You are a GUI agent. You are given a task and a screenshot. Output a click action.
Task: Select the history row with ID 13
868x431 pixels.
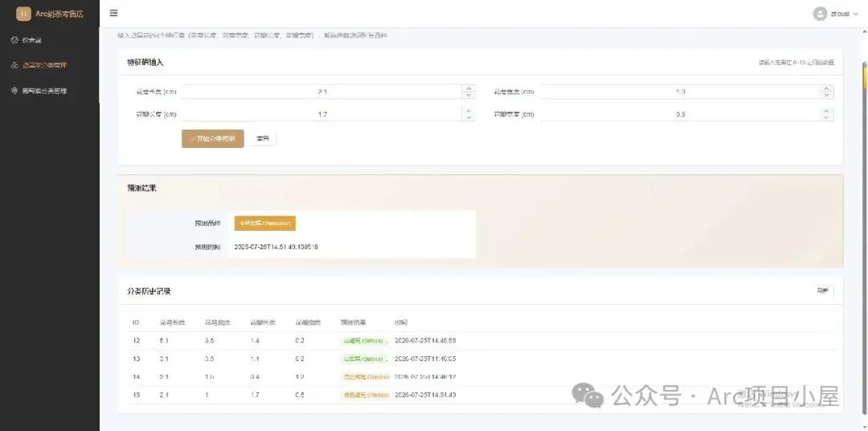pos(481,359)
